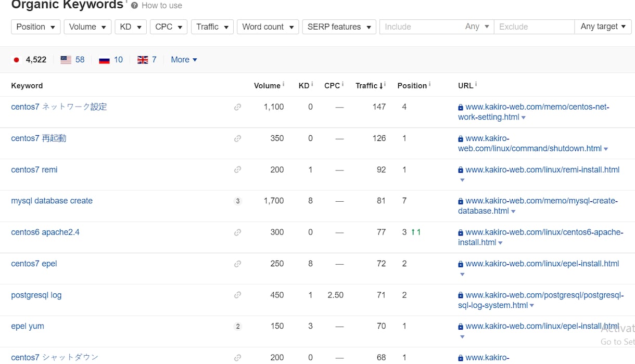The image size is (635, 364).
Task: Open the Position filter dropdown
Action: (x=36, y=27)
